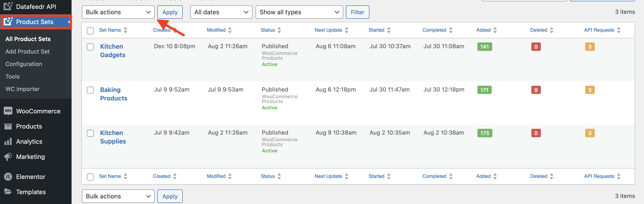Screen dimensions: 644x204
Task: Click red 9 deleted badge
Action: pos(536,90)
